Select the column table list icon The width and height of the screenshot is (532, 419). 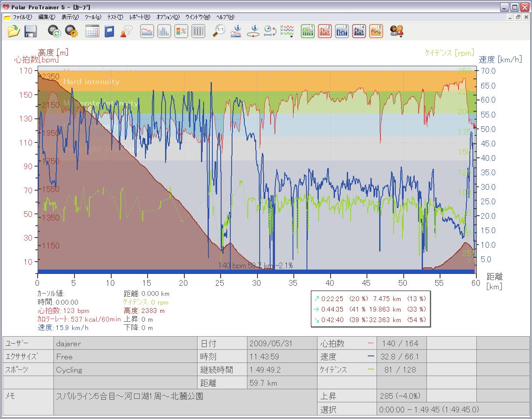pos(198,31)
